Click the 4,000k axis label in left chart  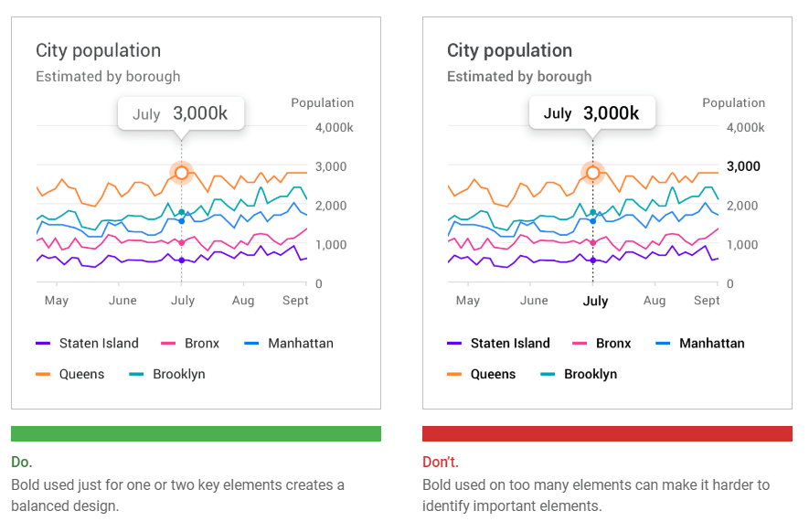(334, 127)
